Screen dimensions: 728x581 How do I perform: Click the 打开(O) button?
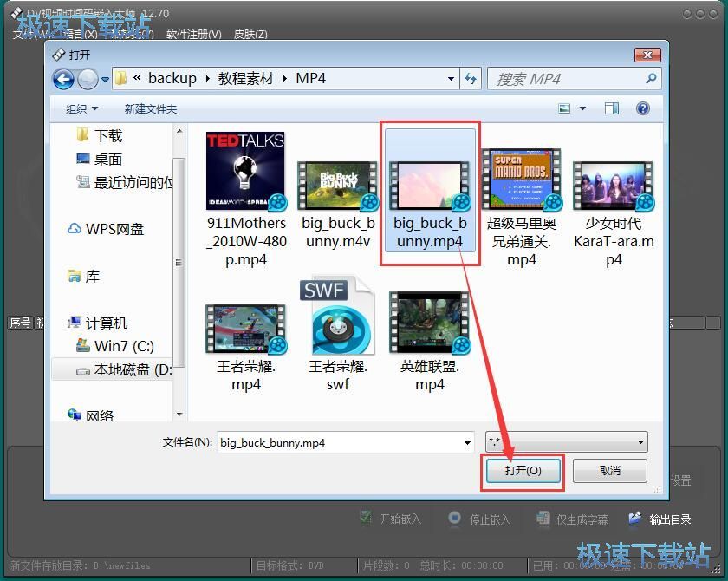[x=523, y=471]
